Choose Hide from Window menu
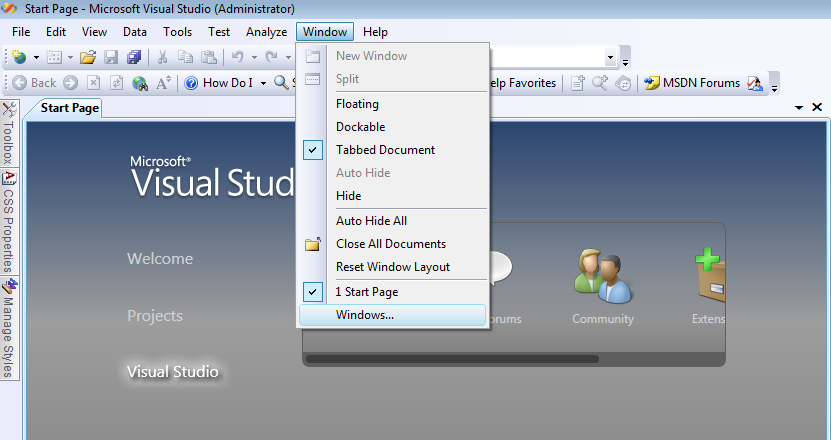Viewport: 831px width, 440px height. [393, 196]
